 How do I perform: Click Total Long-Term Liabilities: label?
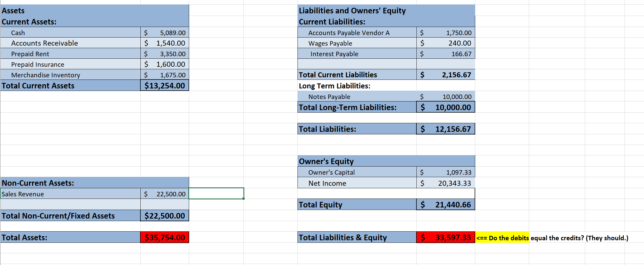357,107
